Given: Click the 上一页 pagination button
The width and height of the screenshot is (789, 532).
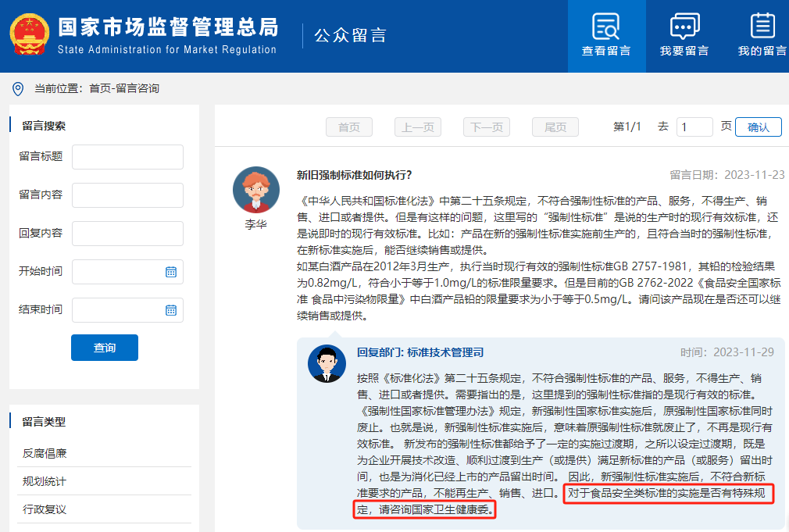Looking at the screenshot, I should (417, 127).
